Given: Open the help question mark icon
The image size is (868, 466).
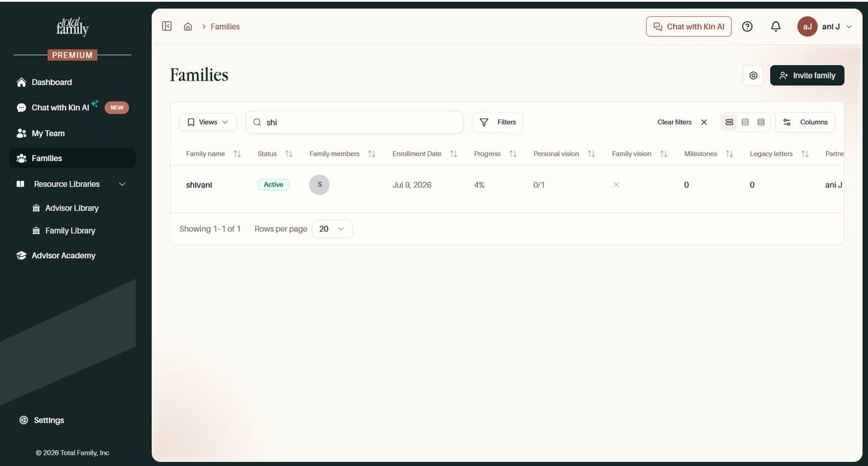Looking at the screenshot, I should (x=747, y=27).
